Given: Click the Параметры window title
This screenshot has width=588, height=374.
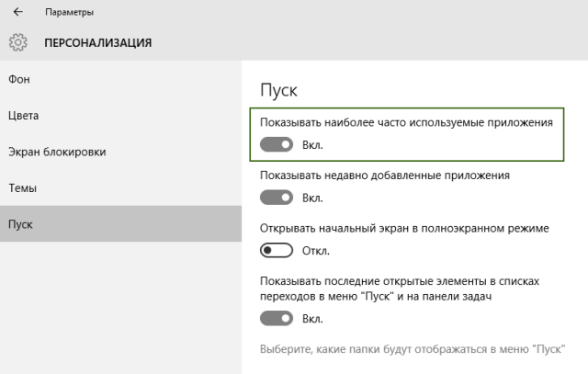Looking at the screenshot, I should pyautogui.click(x=70, y=12).
